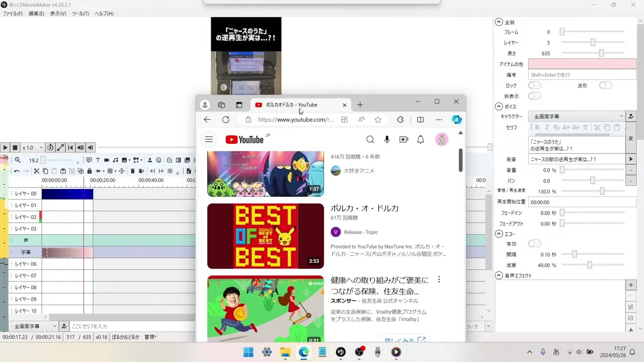Toggle loop playback icon next to speed
The height and width of the screenshot is (362, 644).
coord(50,148)
